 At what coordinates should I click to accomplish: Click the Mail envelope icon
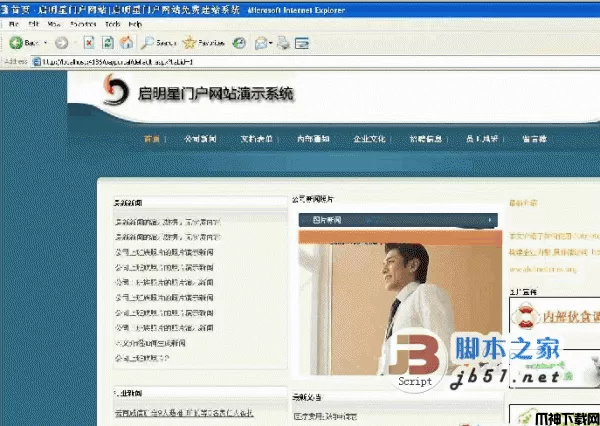point(261,43)
